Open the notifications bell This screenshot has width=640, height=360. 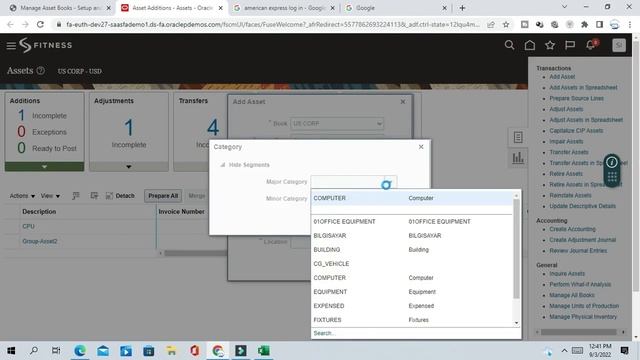tap(590, 45)
